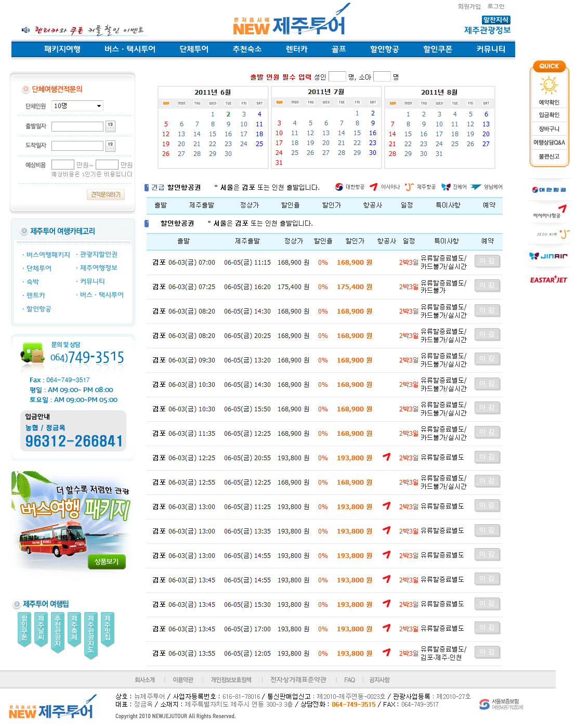
Task: Open the 골프 menu
Action: [339, 49]
